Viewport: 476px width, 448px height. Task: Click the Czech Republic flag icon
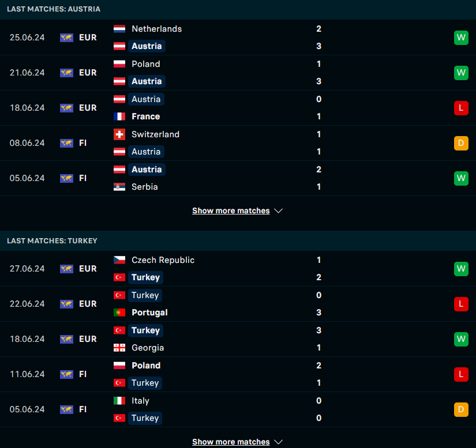click(119, 260)
